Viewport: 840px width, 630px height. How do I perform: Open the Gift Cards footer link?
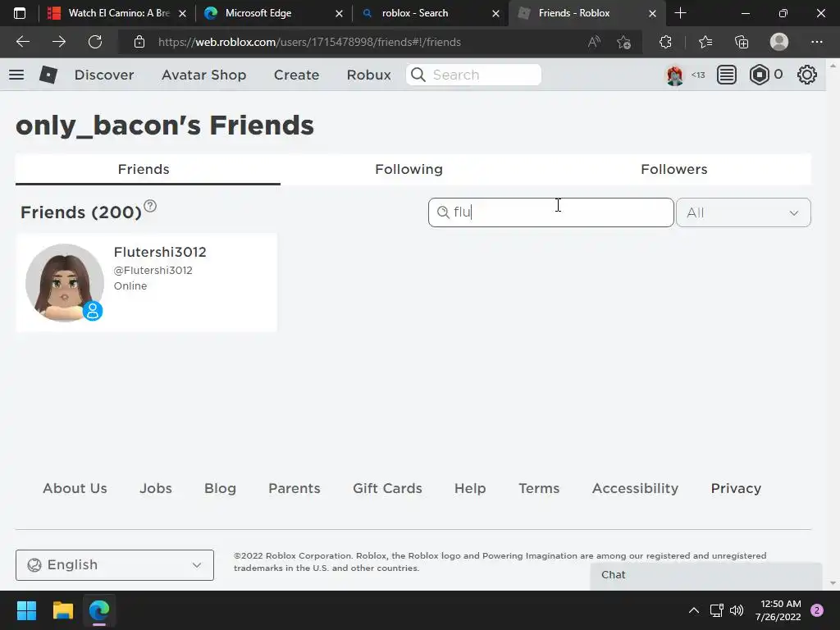(387, 488)
